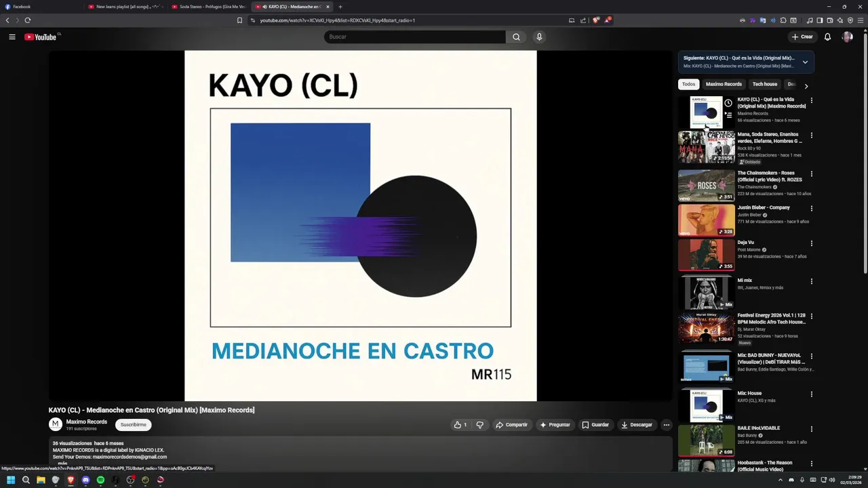868x488 pixels.
Task: Subscribe with the Suscribirme button
Action: (133, 425)
